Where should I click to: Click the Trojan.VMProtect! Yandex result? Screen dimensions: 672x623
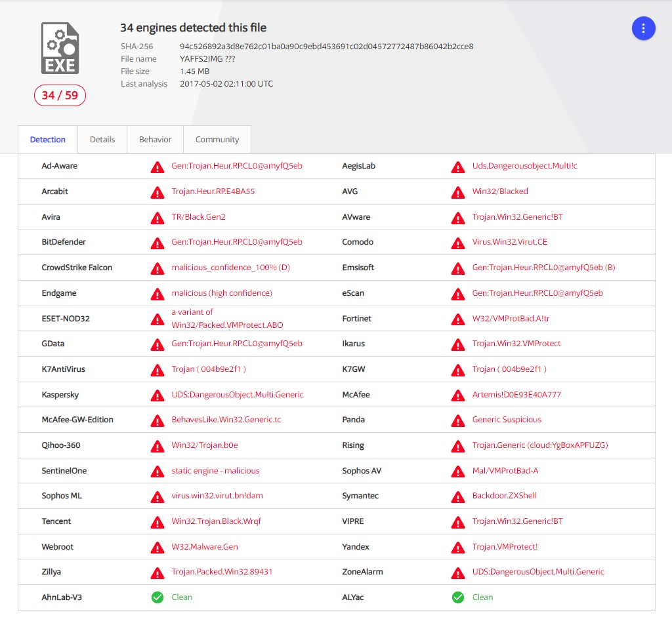point(505,547)
